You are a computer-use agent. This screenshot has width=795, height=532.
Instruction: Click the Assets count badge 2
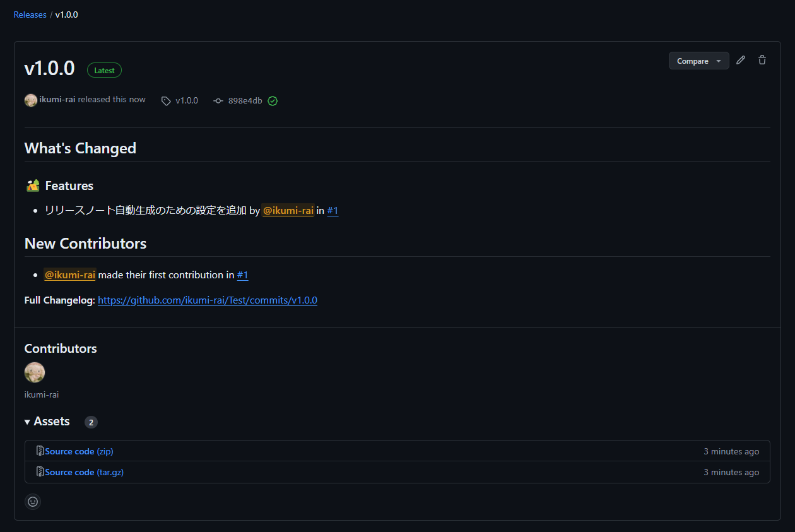coord(91,422)
